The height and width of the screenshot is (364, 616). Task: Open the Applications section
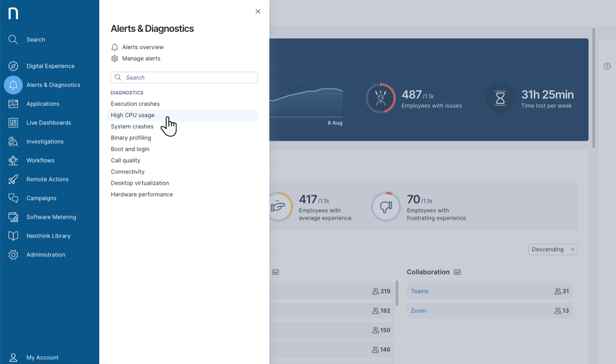43,104
